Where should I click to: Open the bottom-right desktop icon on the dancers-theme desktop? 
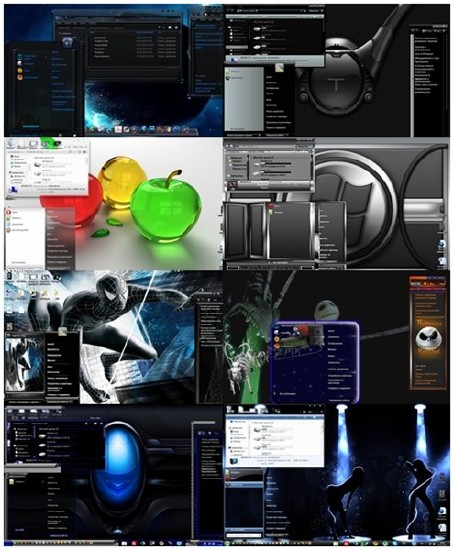pyautogui.click(x=442, y=527)
